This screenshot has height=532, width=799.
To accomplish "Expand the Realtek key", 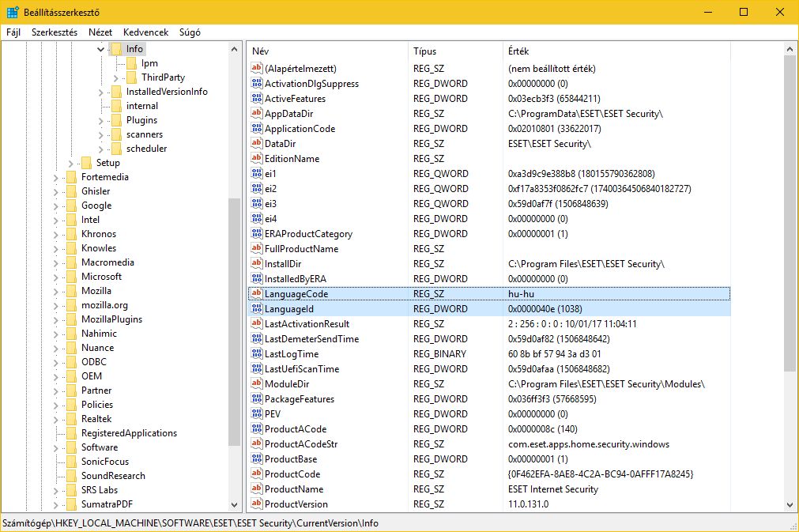I will (55, 420).
